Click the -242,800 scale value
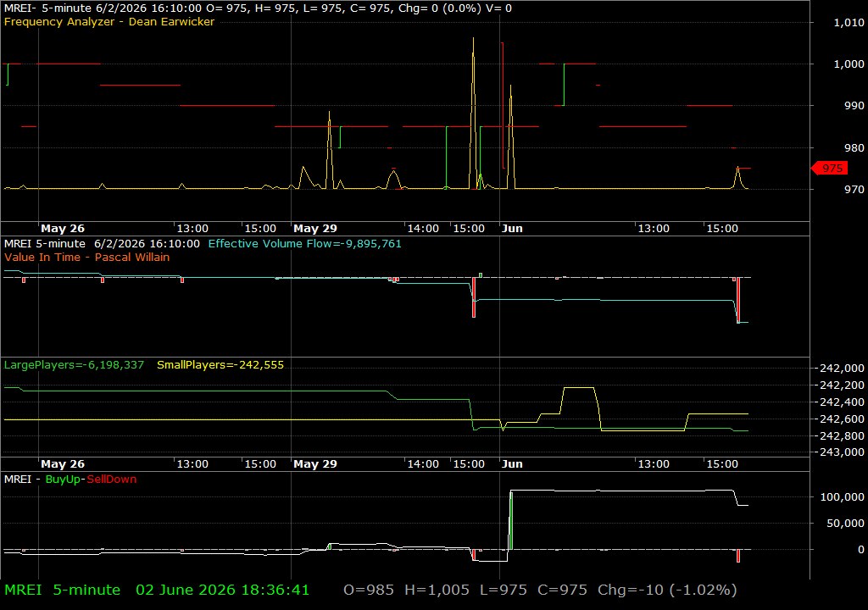The width and height of the screenshot is (868, 610). click(842, 435)
